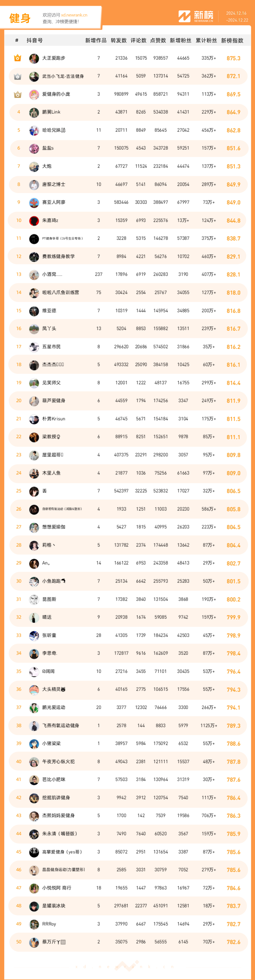
Task: Open xd.newrank.cn link in header
Action: pos(74,15)
